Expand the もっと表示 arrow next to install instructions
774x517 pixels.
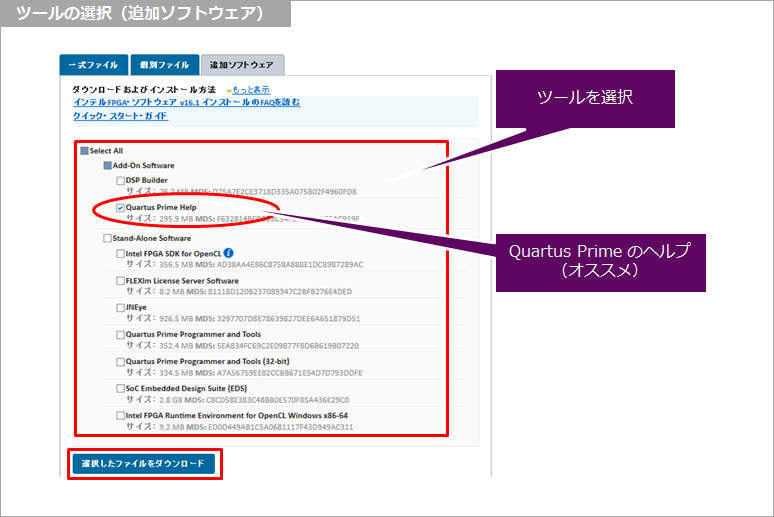[229, 91]
